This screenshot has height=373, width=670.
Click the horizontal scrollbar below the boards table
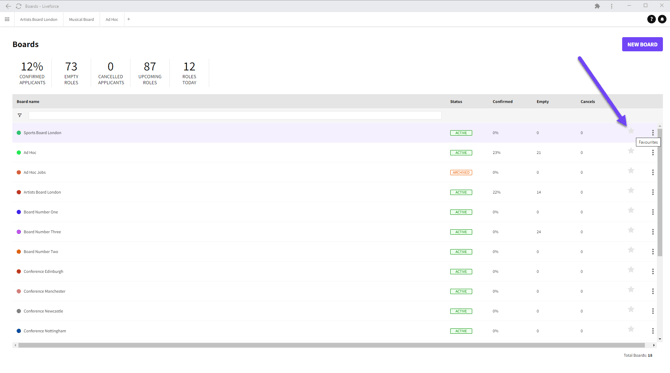tap(331, 345)
